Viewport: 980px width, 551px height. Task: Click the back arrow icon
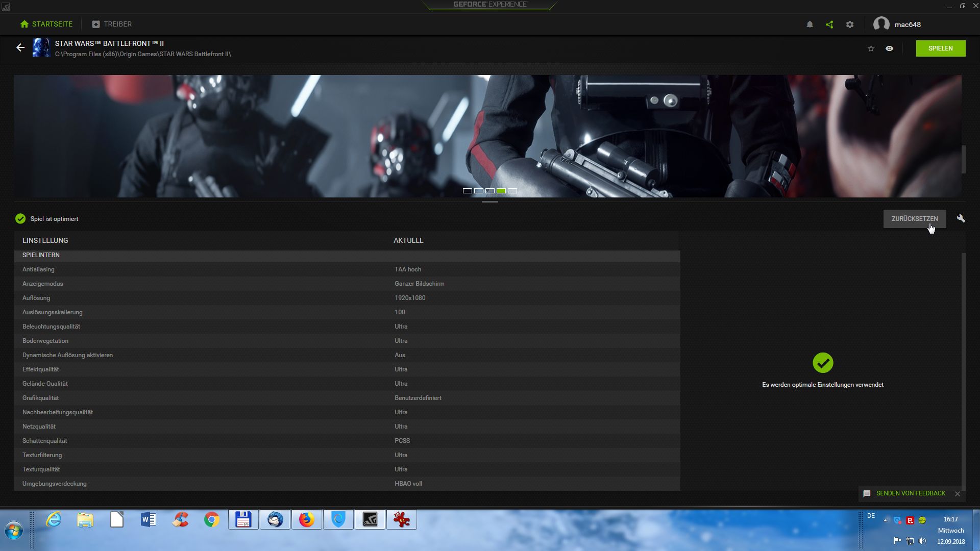(20, 48)
